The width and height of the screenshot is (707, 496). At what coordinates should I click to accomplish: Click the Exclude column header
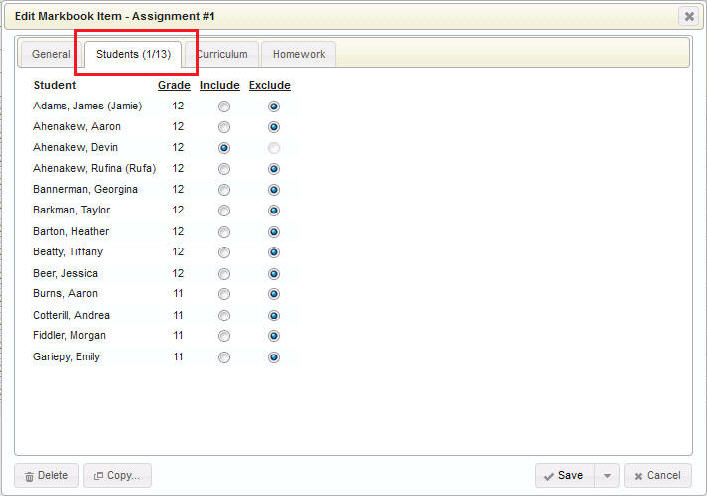[x=270, y=85]
